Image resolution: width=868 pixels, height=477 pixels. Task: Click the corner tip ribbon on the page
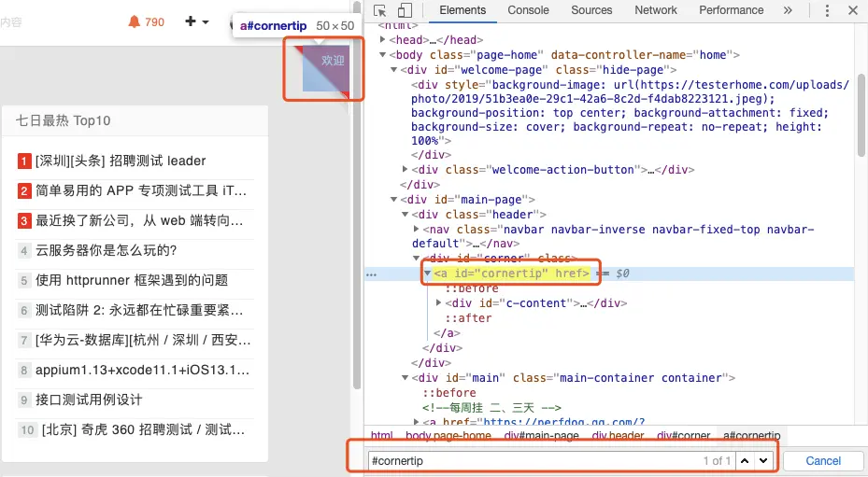coord(326,69)
